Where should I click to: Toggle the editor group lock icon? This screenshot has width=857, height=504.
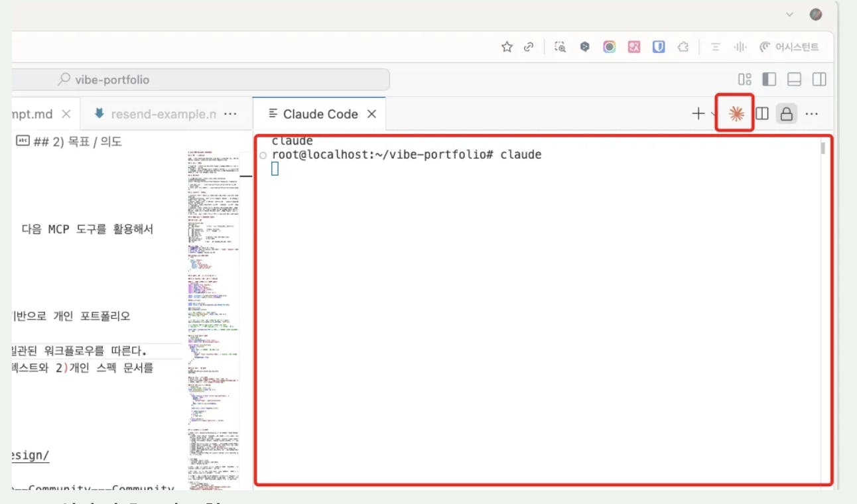pos(787,114)
